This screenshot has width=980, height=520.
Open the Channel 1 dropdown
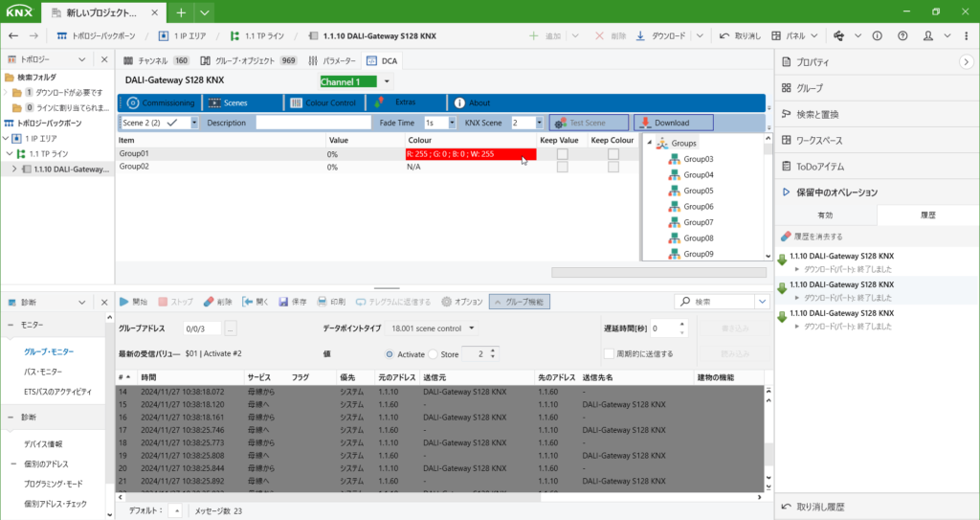pos(387,82)
